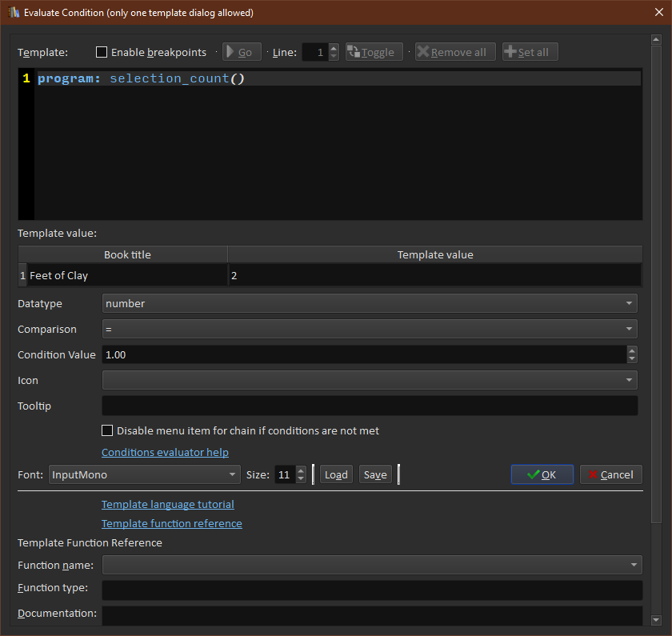
Task: Decrease the Line number spinner
Action: click(334, 57)
